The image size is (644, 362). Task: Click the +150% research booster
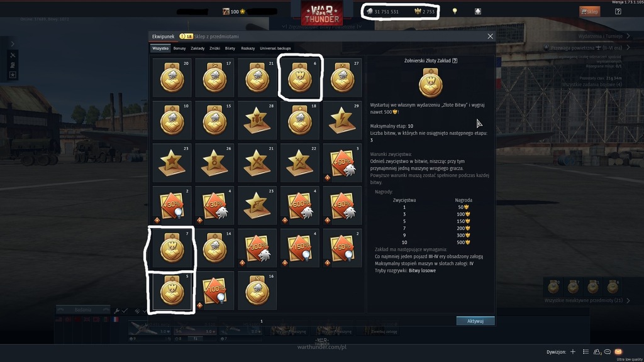[x=300, y=248]
